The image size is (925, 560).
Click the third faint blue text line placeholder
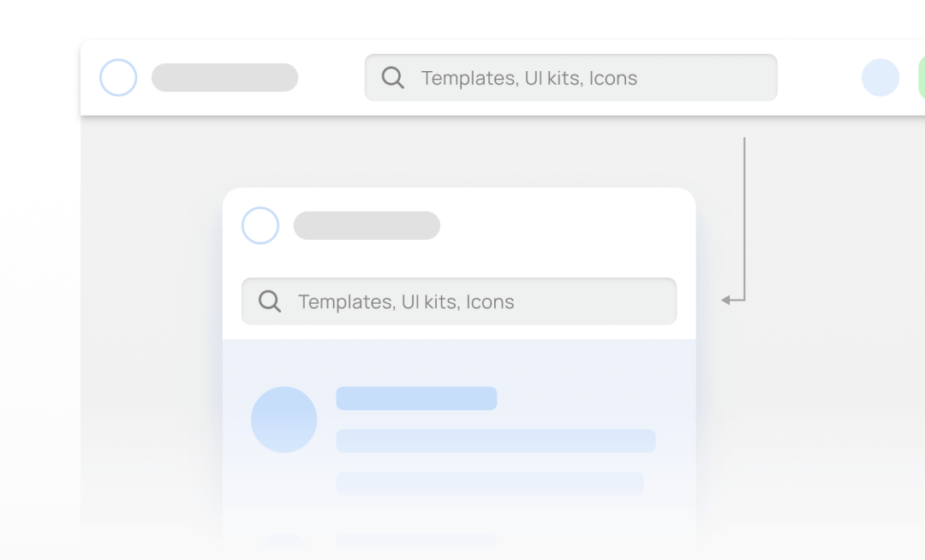[489, 483]
